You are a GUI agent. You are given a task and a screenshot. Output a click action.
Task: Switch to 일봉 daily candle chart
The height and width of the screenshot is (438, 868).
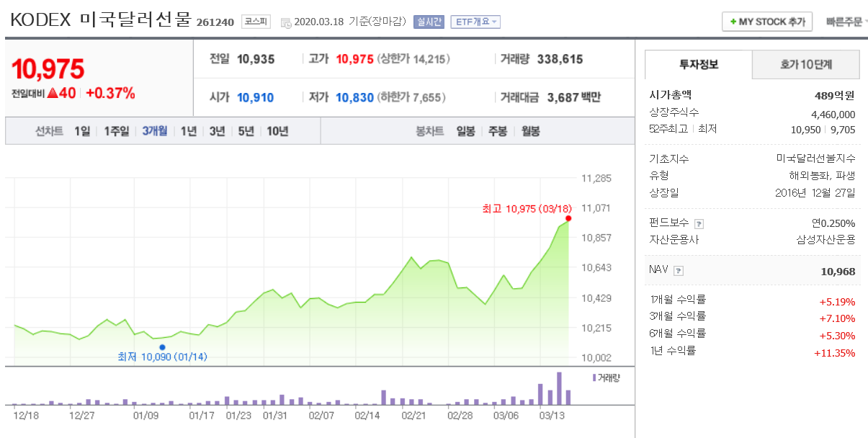point(465,131)
